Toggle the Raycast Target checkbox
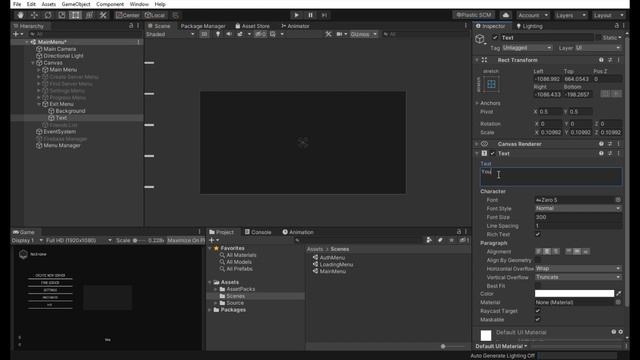 tap(538, 311)
